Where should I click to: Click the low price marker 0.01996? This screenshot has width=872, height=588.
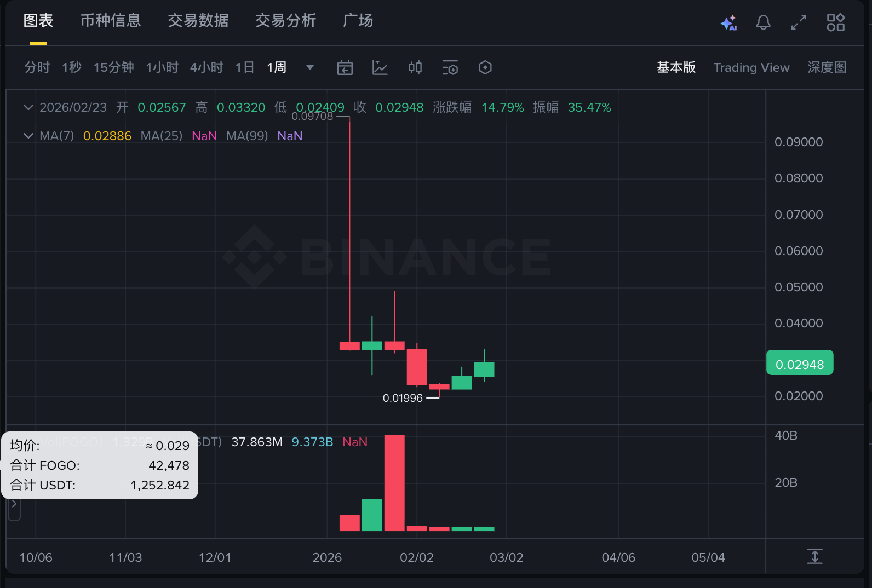(x=403, y=398)
